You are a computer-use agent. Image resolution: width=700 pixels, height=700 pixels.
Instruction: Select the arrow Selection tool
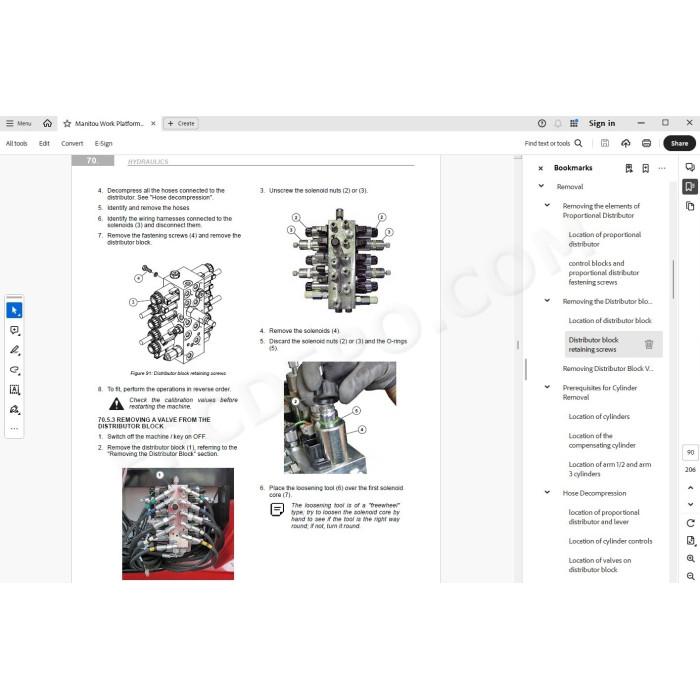pos(14,310)
